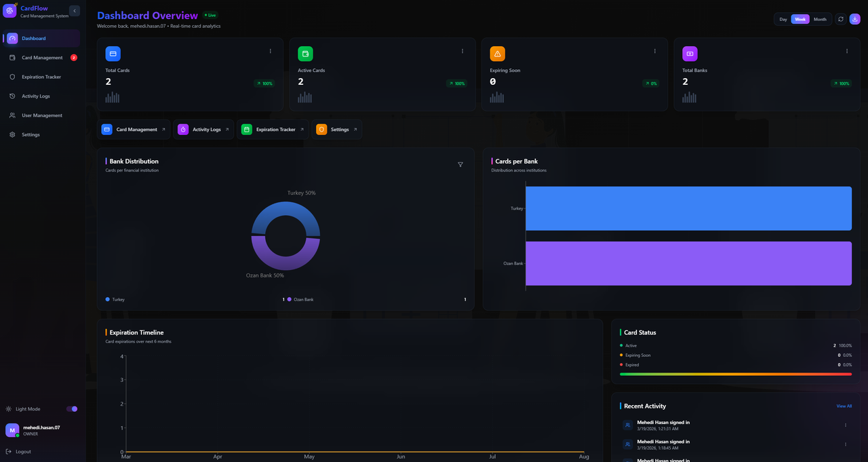Select the Week time range
The width and height of the screenshot is (868, 462).
click(800, 19)
